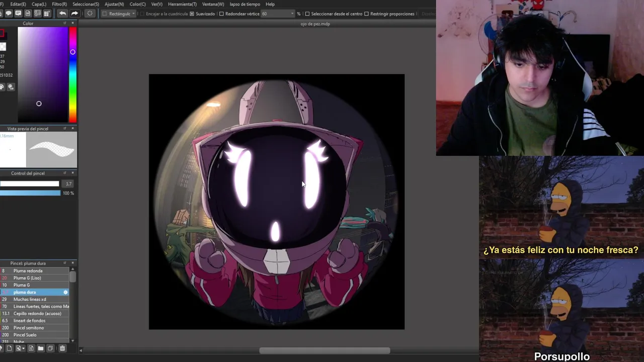Adjust the blue brush opacity slider
This screenshot has width=644, height=362.
click(x=30, y=193)
